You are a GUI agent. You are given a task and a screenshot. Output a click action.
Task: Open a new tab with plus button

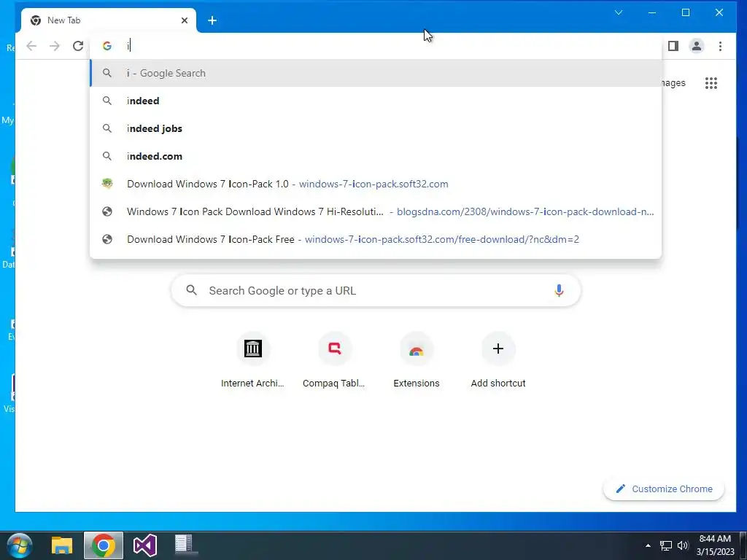[x=212, y=20]
